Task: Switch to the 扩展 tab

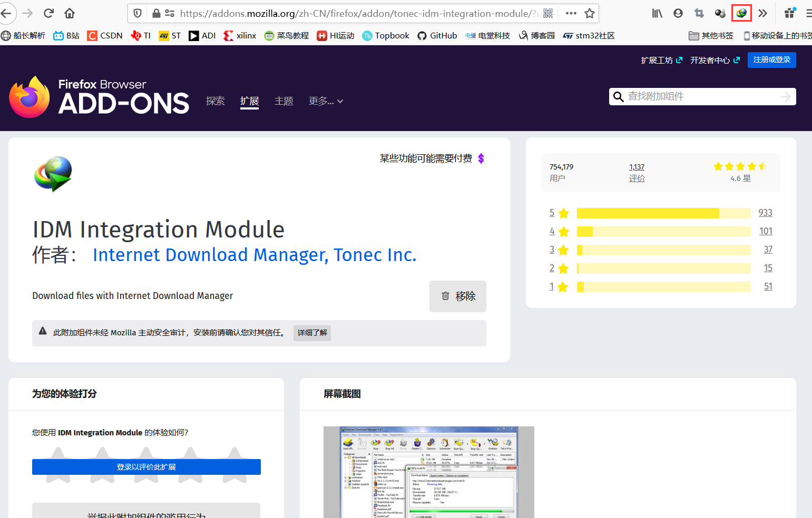Action: pyautogui.click(x=249, y=101)
